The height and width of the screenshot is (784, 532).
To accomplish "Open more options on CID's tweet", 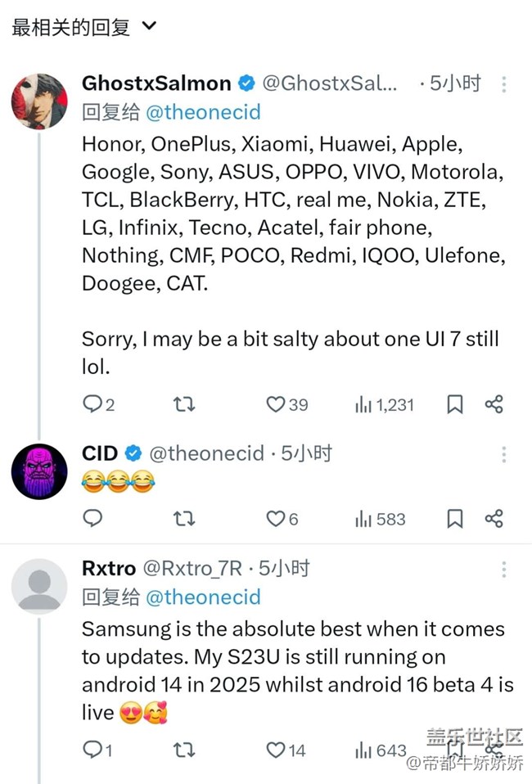I will coord(504,454).
